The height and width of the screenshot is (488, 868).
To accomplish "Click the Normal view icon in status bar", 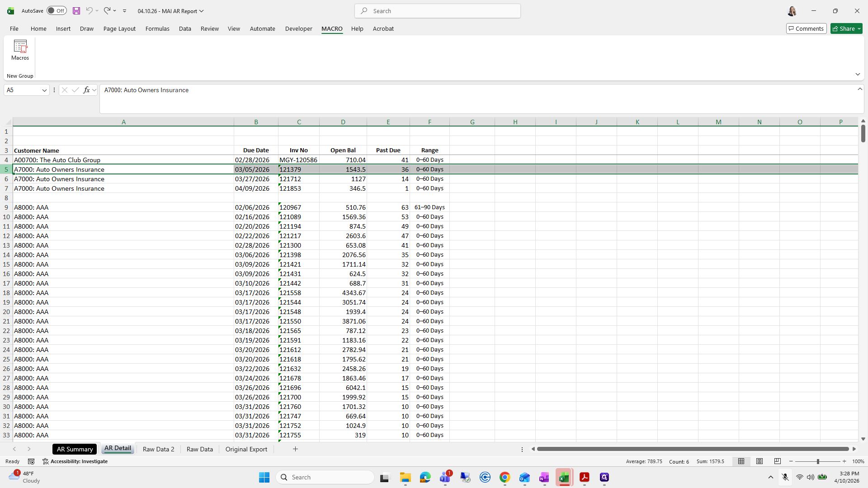I will pos(741,461).
